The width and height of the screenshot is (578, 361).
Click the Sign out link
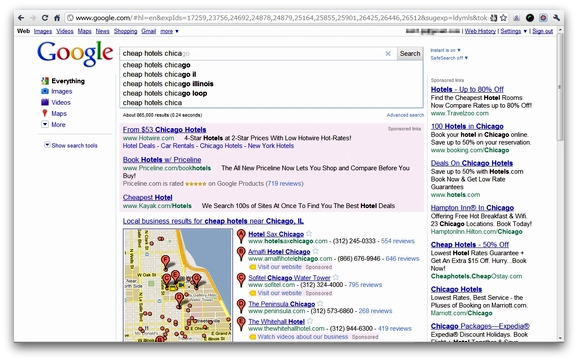[x=543, y=31]
